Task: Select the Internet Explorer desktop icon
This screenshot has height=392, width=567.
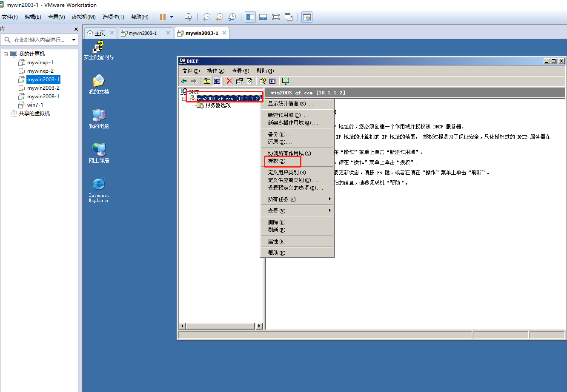Action: 99,190
